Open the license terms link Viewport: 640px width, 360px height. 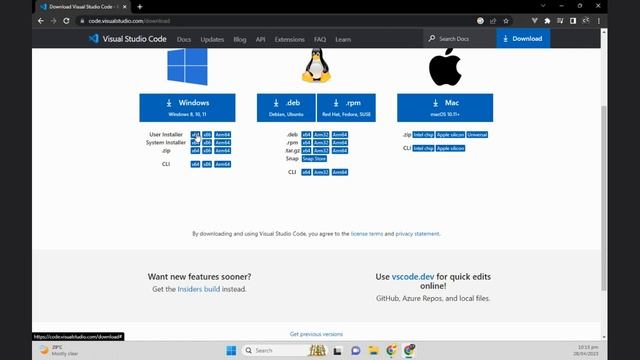click(x=367, y=234)
